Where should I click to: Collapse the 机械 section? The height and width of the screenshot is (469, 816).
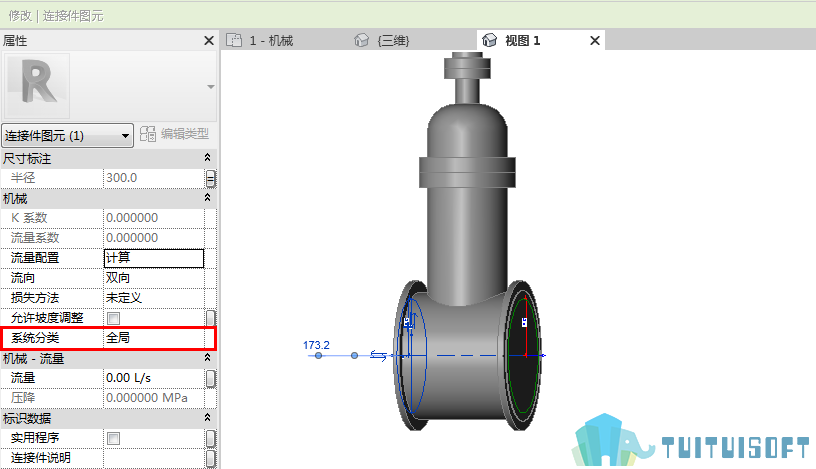pos(207,198)
